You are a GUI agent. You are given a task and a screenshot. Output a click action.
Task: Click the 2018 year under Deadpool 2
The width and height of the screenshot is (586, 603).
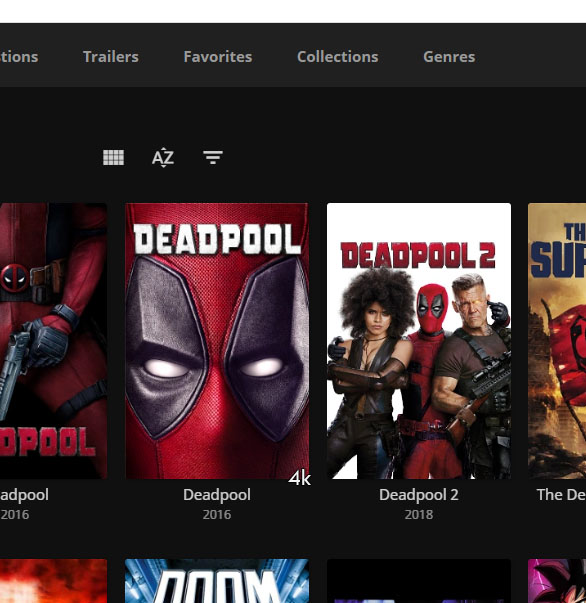[x=419, y=515]
